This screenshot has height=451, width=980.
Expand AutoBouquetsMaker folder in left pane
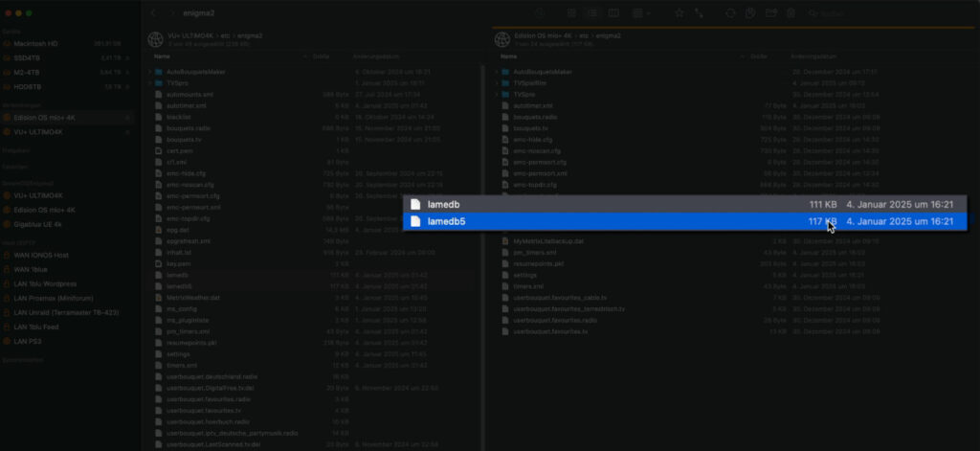point(151,72)
